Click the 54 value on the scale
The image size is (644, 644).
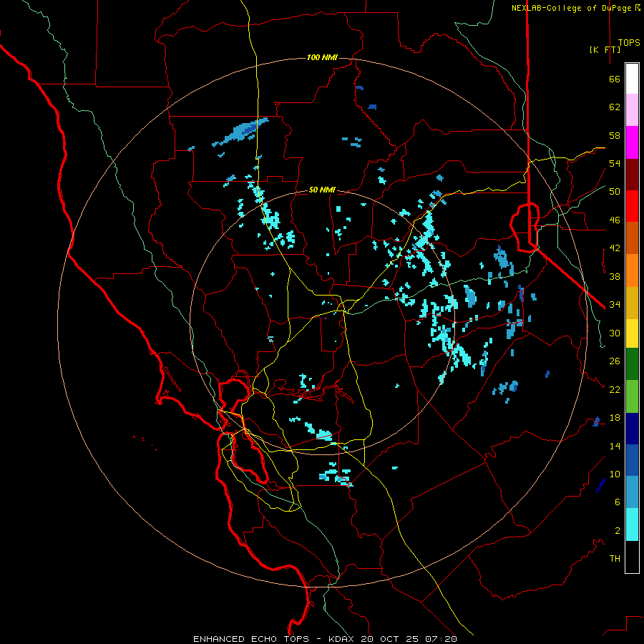coord(615,163)
